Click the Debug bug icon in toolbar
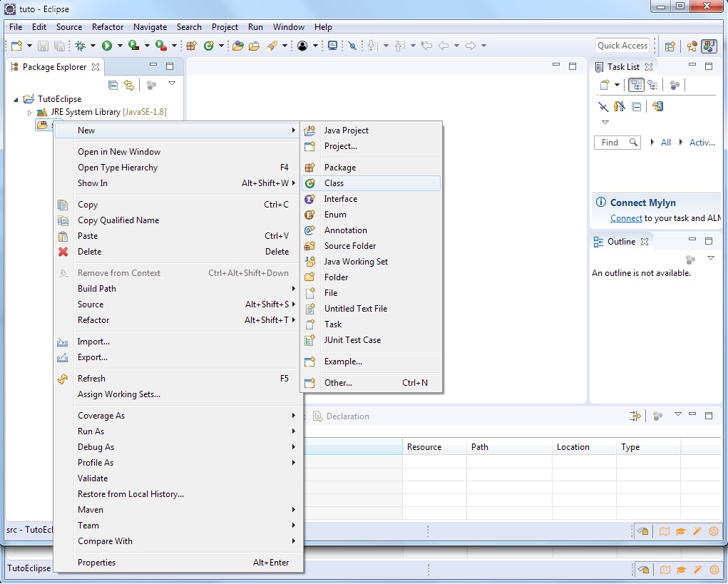Image resolution: width=728 pixels, height=584 pixels. click(x=81, y=46)
